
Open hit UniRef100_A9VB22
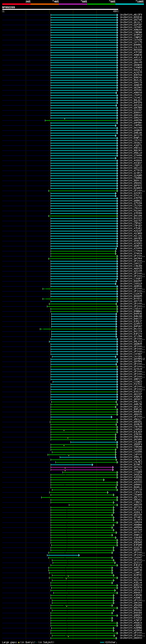tap(131, 480)
